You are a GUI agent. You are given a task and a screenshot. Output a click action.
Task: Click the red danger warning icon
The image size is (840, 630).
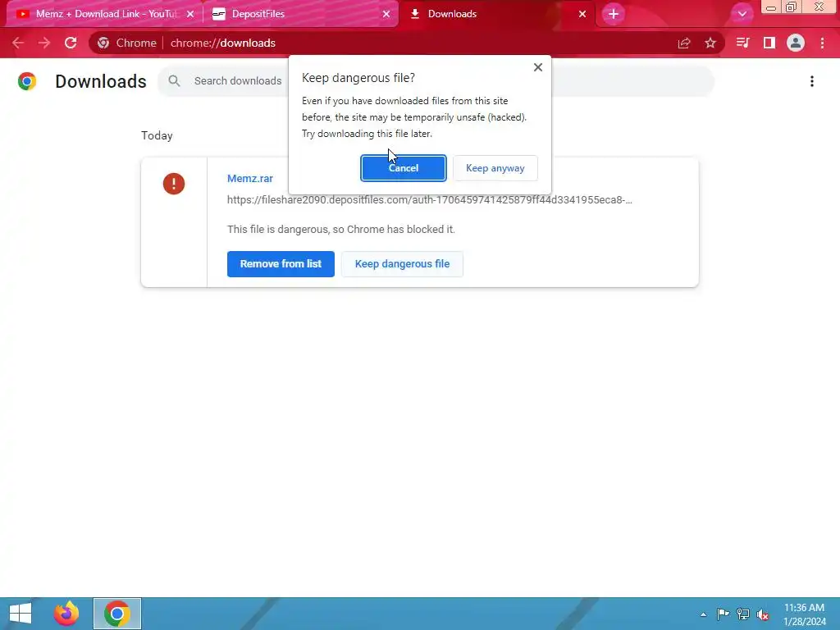[174, 184]
